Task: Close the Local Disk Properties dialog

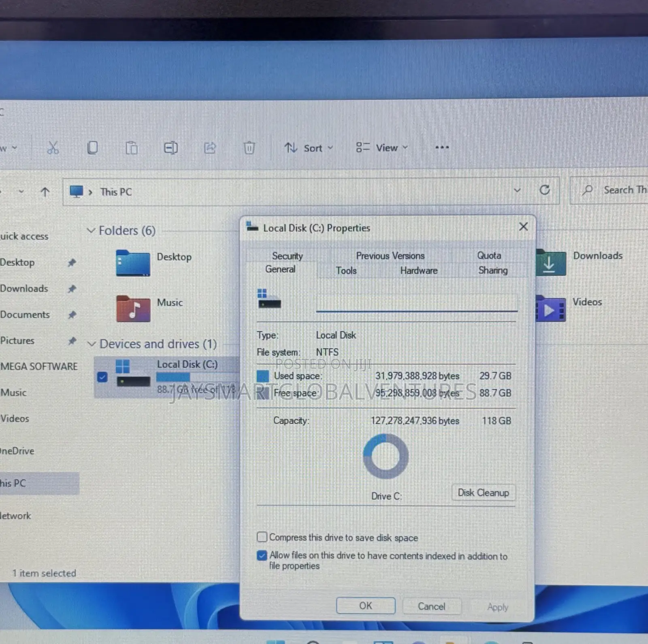Action: (x=523, y=227)
